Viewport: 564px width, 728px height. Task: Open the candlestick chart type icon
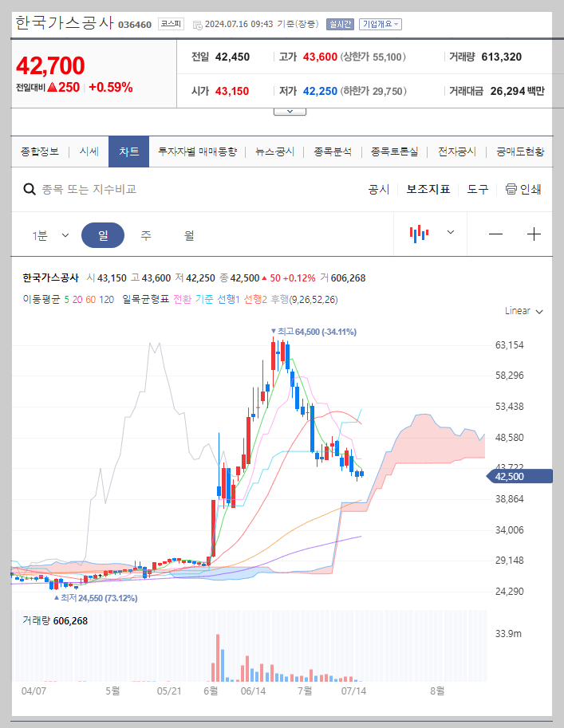click(x=419, y=234)
